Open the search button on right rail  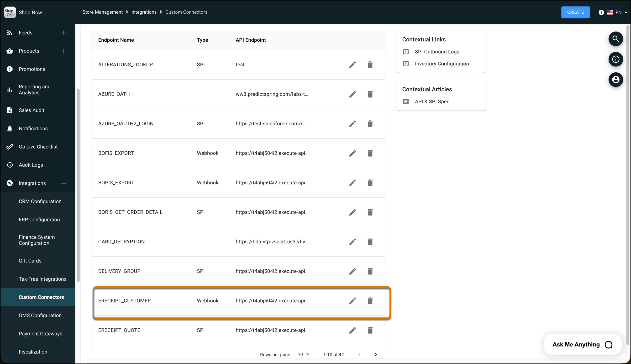point(616,39)
